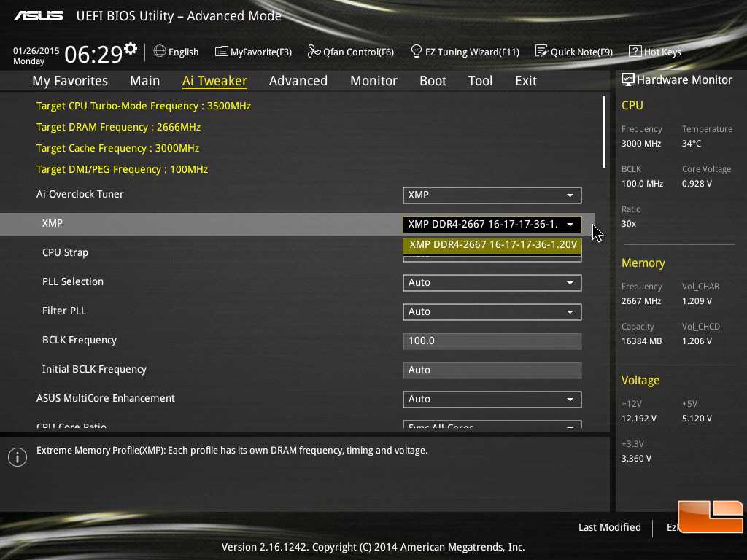Click the +3.3V reading 3.360 V
The height and width of the screenshot is (560, 747).
coord(636,458)
